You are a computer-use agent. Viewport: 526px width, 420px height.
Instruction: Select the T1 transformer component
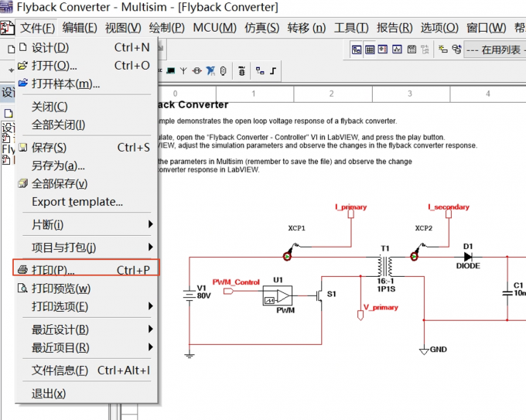(385, 266)
